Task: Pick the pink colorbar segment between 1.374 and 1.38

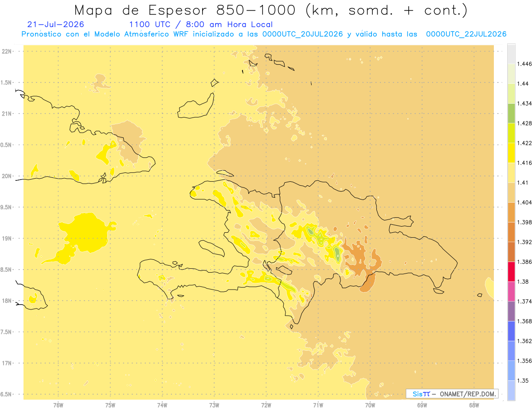Action: [511, 291]
